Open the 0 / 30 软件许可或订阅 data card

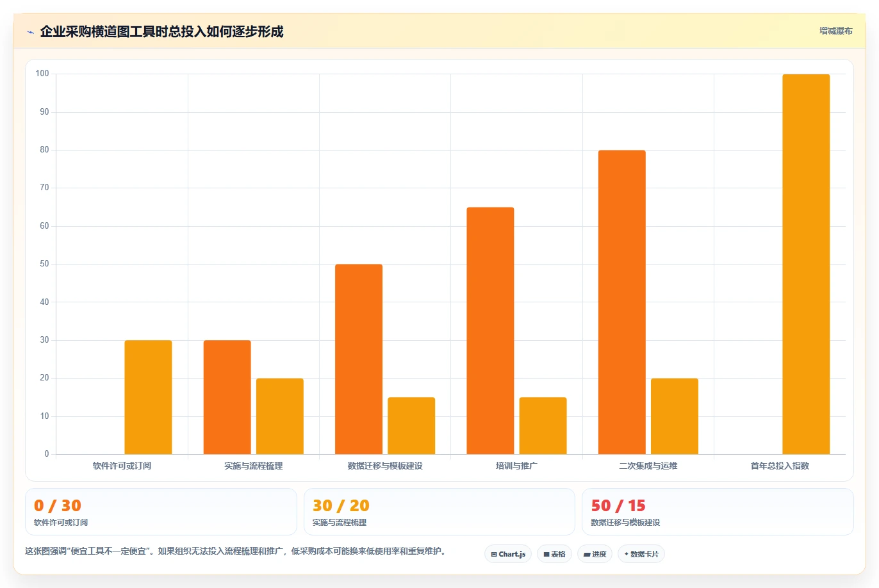click(161, 512)
